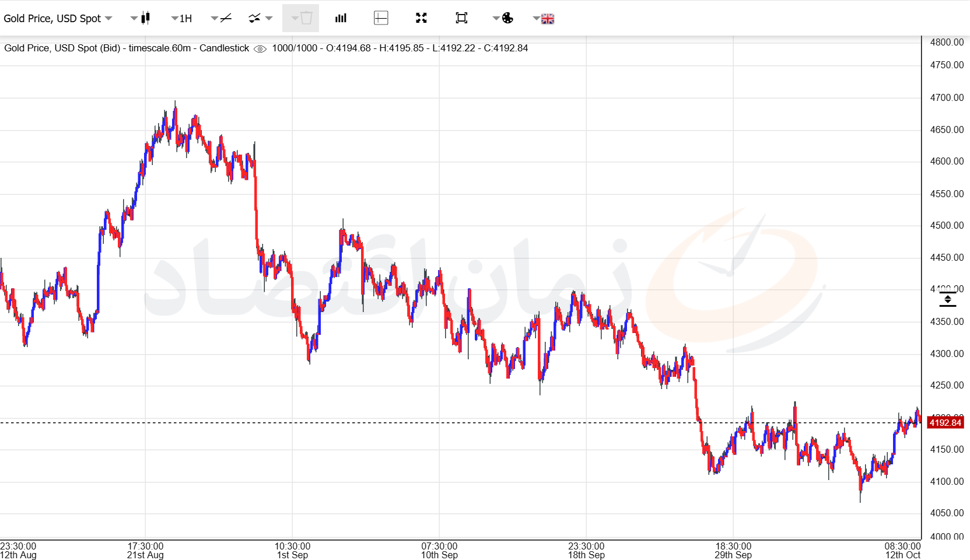Click the high value H:4195.85

(401, 48)
